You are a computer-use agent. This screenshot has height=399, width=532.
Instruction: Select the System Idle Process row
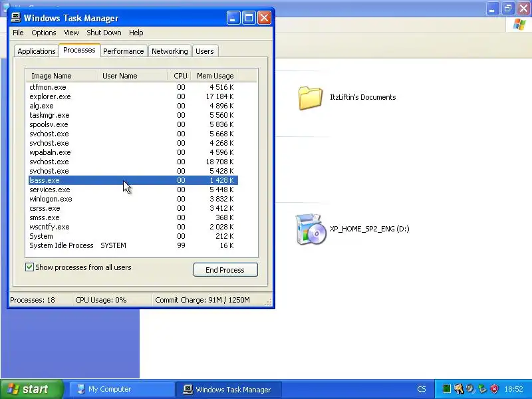[133, 245]
